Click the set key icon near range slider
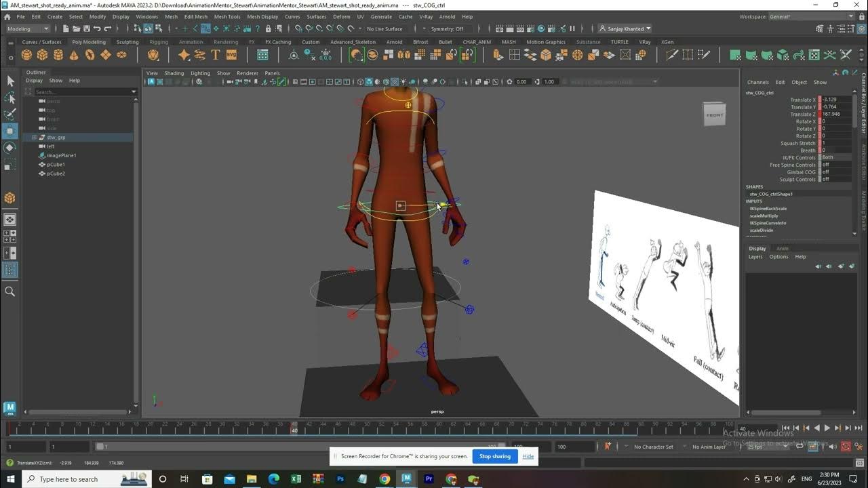The width and height of the screenshot is (868, 488). pyautogui.click(x=607, y=447)
